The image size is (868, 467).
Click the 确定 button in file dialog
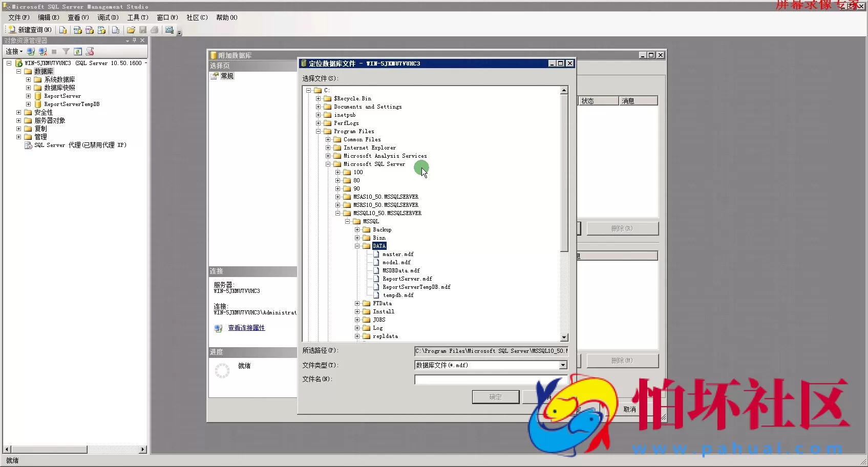point(495,397)
